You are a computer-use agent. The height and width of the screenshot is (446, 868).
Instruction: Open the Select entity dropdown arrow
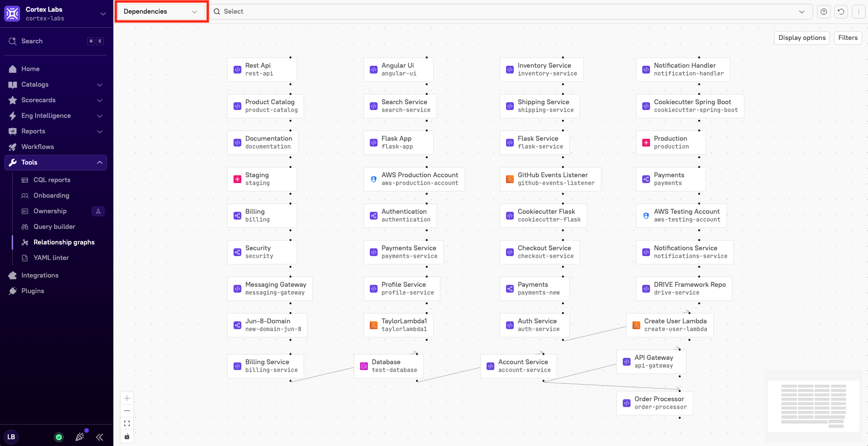point(802,12)
